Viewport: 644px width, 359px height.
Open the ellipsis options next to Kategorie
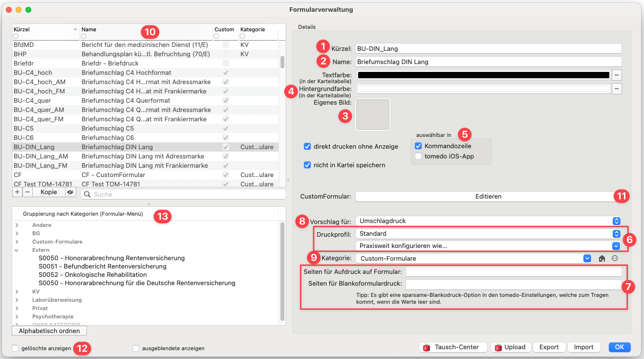[x=615, y=259]
